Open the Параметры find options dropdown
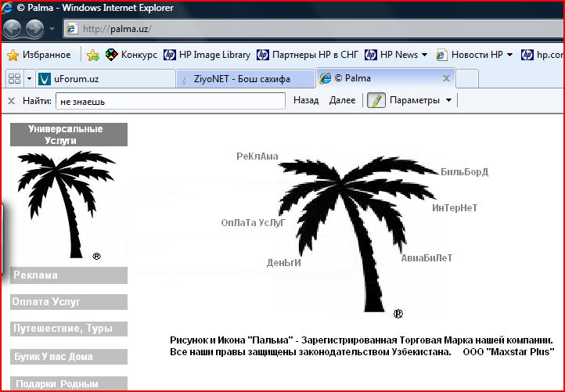 [x=420, y=100]
